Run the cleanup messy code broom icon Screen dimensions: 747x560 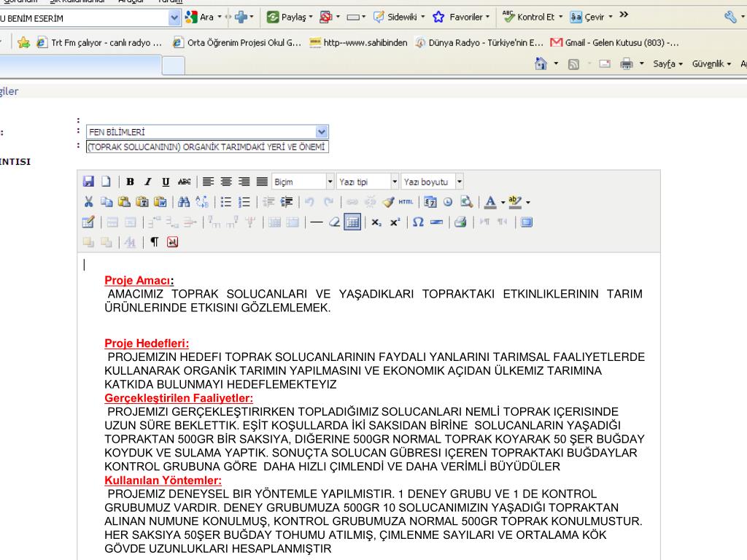click(x=388, y=202)
